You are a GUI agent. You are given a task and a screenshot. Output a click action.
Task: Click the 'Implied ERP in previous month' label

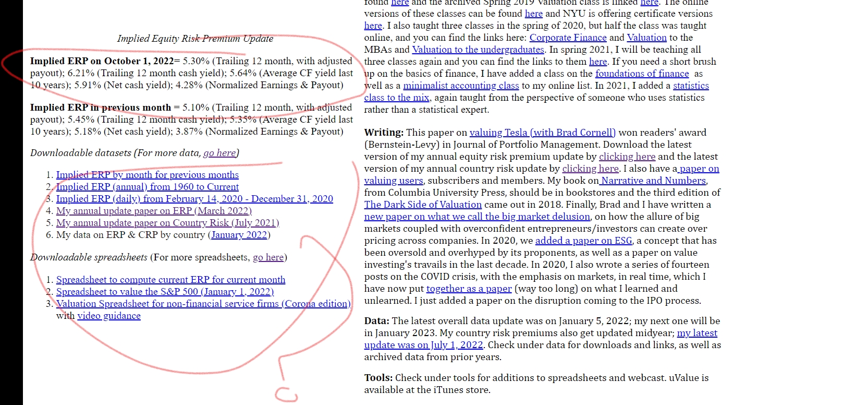coord(101,108)
